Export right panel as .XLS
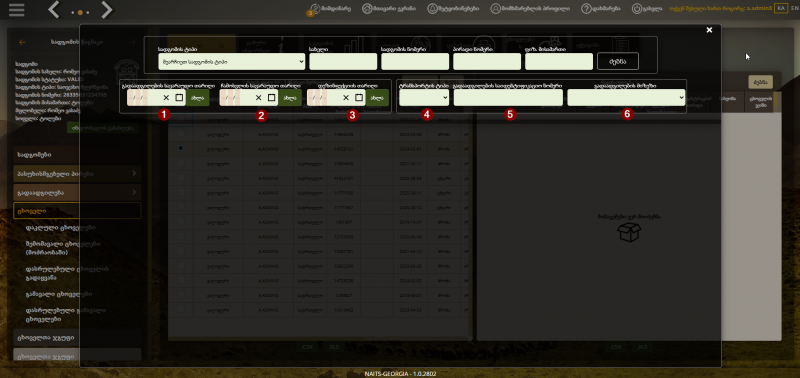 [642, 347]
